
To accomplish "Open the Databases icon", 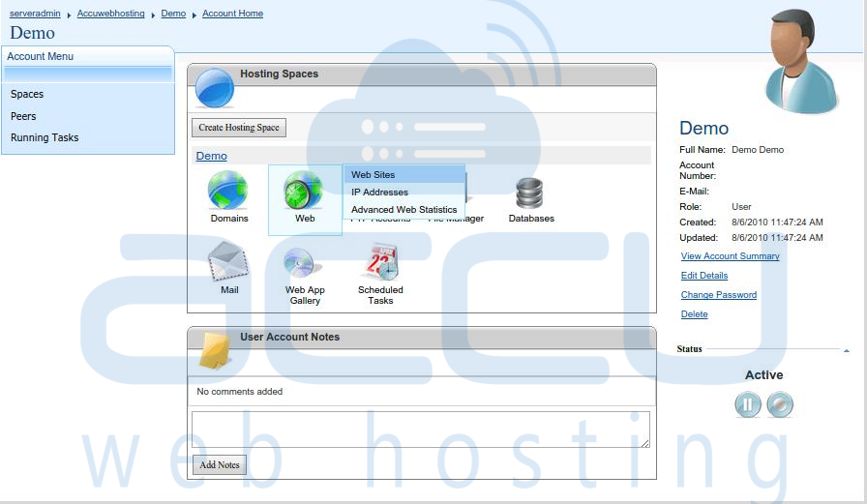I will pos(529,193).
